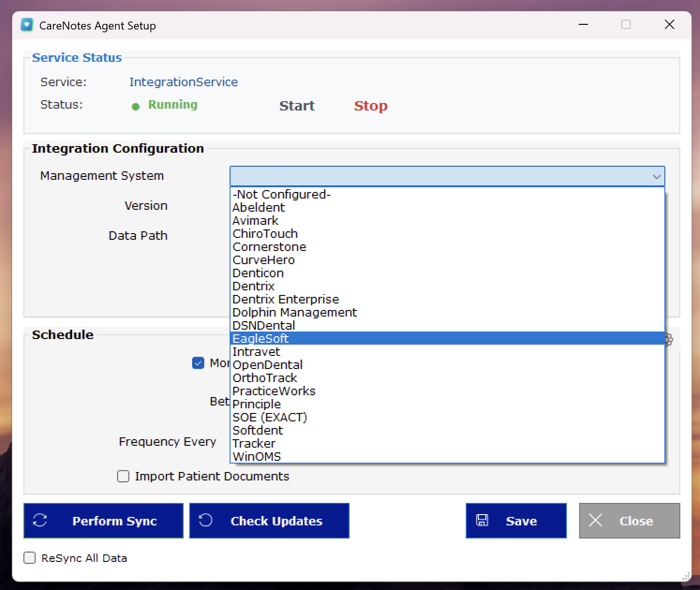This screenshot has height=590, width=700.
Task: Click the Perform Sync button
Action: pos(104,521)
